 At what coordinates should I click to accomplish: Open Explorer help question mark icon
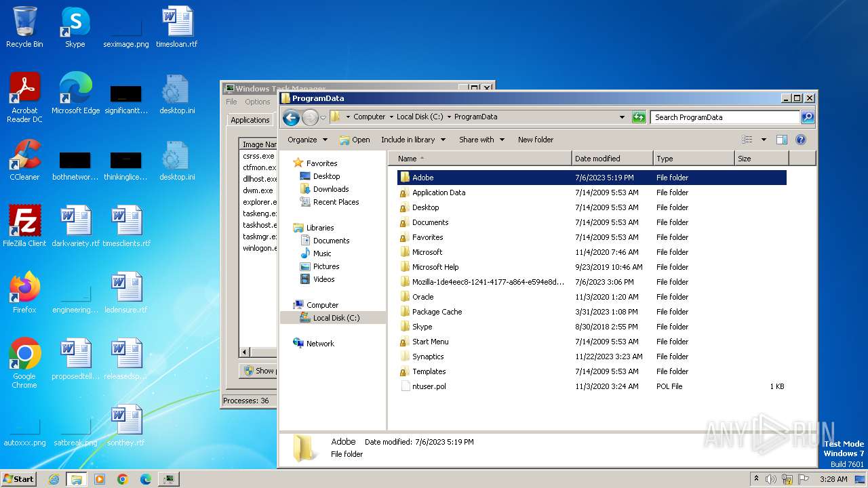(801, 140)
